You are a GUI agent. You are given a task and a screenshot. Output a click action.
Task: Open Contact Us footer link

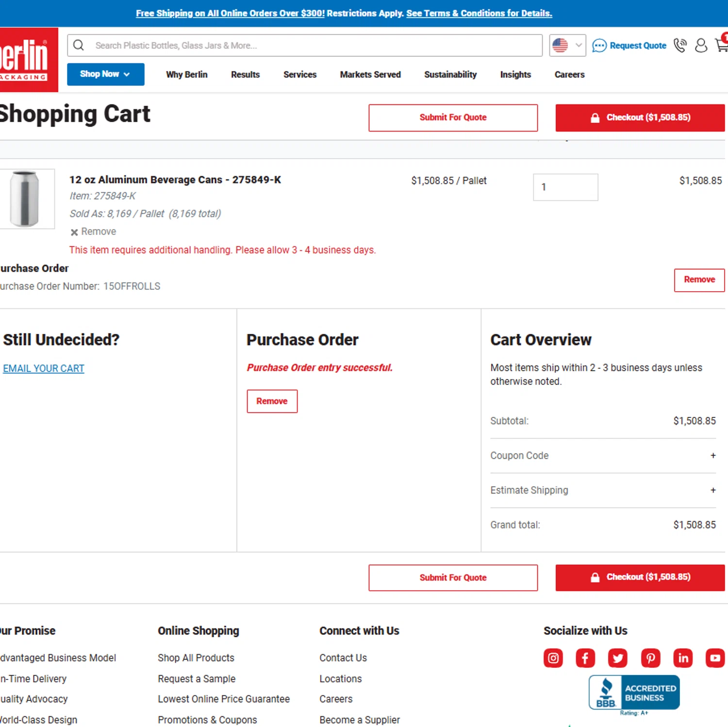343,658
